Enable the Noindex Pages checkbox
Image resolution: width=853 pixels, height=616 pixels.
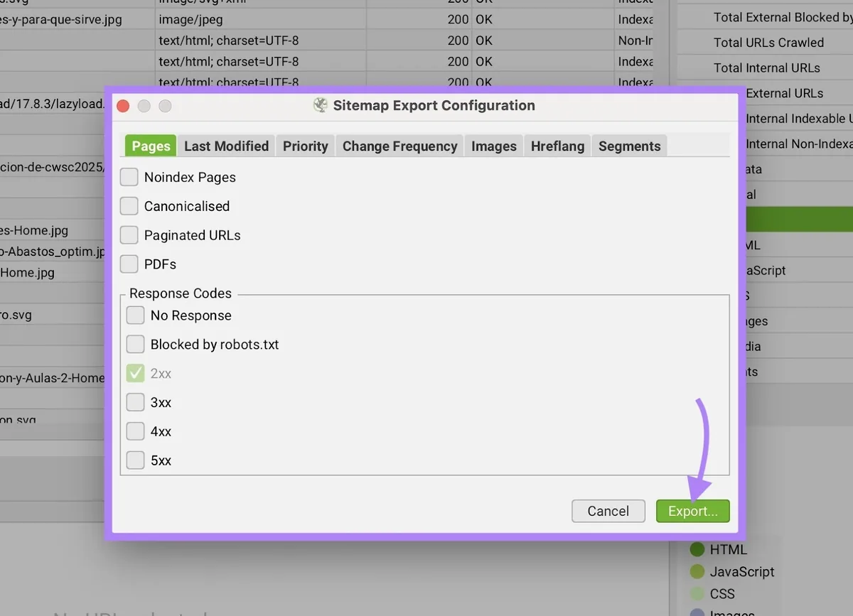(129, 177)
